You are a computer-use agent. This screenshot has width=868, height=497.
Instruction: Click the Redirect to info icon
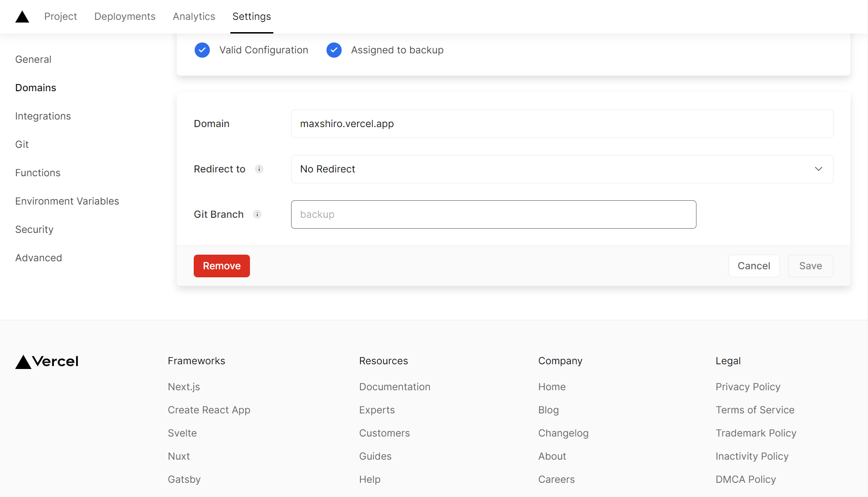pos(259,169)
